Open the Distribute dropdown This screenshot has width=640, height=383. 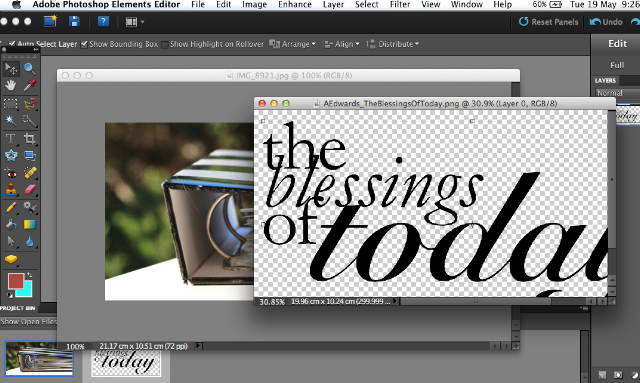[393, 44]
